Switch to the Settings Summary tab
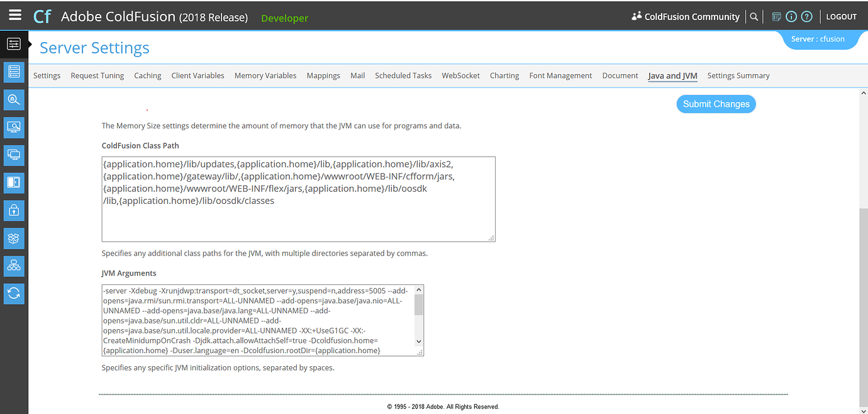The image size is (868, 414). [738, 76]
